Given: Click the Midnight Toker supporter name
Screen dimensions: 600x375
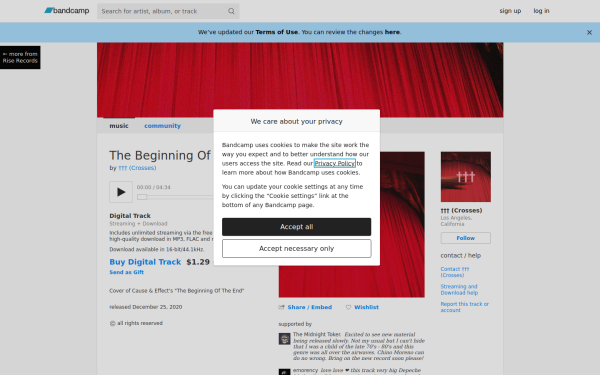Looking at the screenshot, I should click(x=316, y=334).
